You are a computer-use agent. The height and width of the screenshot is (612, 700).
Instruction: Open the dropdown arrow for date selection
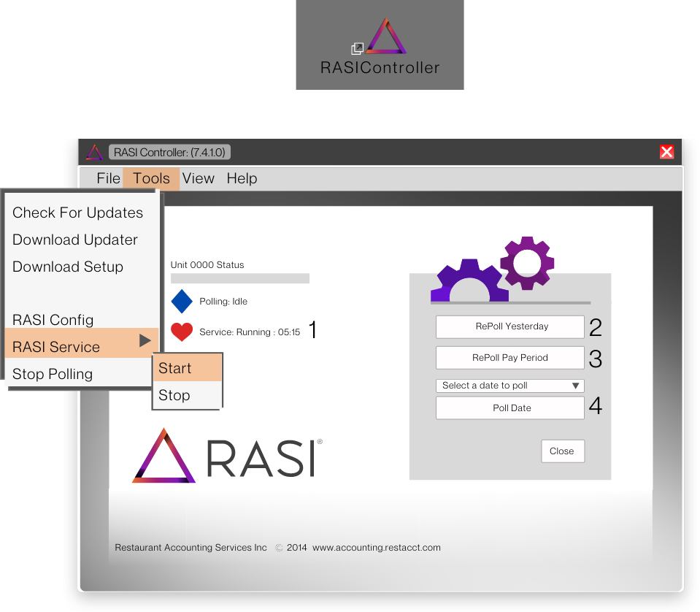tap(575, 386)
